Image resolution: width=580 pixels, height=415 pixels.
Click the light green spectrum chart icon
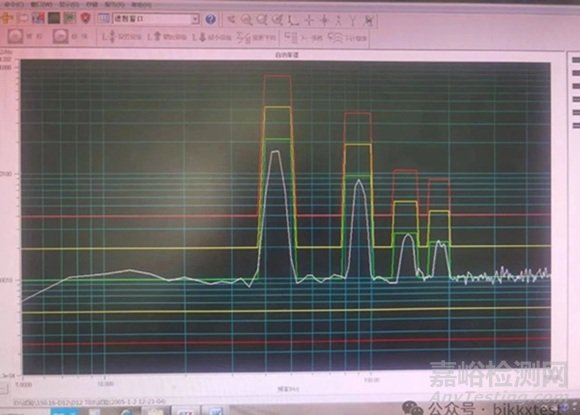coord(70,18)
